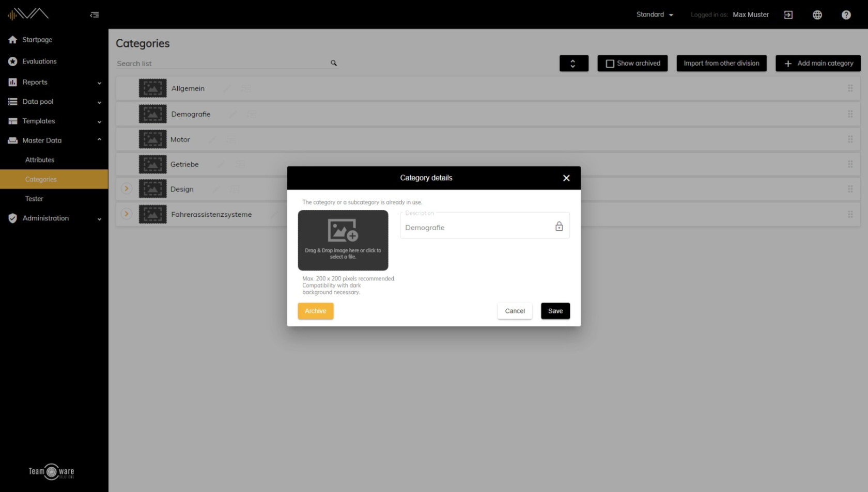
Task: Open the help question mark icon
Action: (846, 15)
